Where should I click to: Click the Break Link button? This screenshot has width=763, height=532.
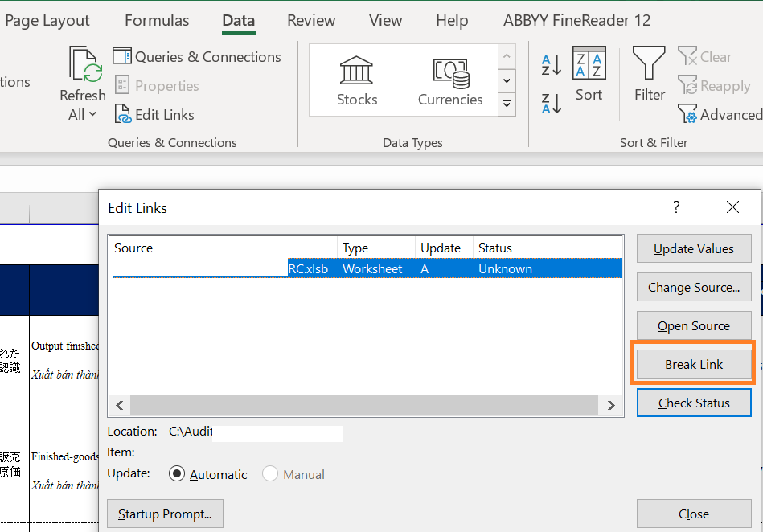694,364
